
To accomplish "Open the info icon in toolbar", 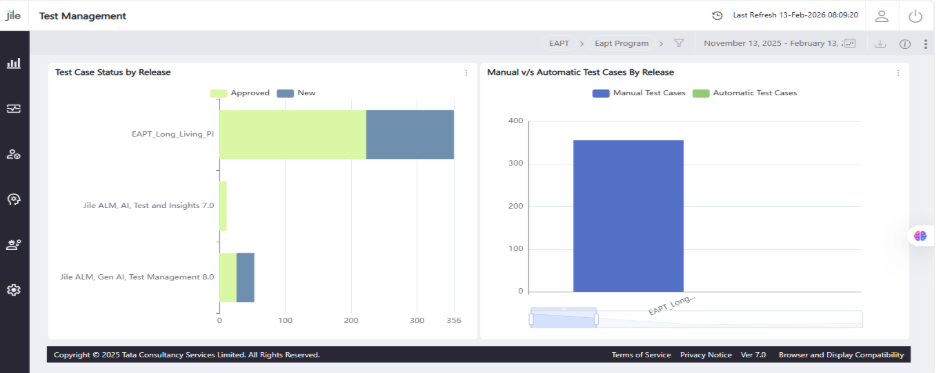I will click(905, 44).
